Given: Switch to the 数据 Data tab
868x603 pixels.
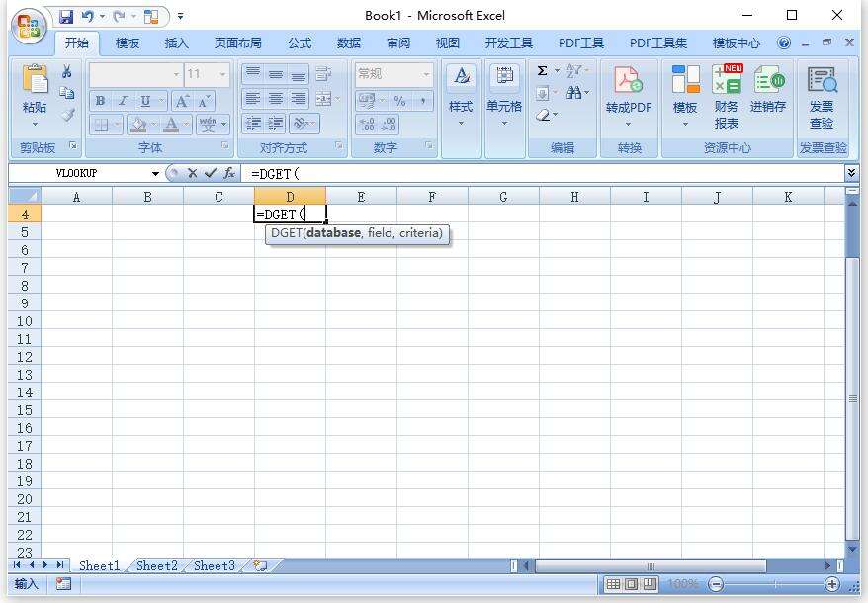Looking at the screenshot, I should [349, 43].
